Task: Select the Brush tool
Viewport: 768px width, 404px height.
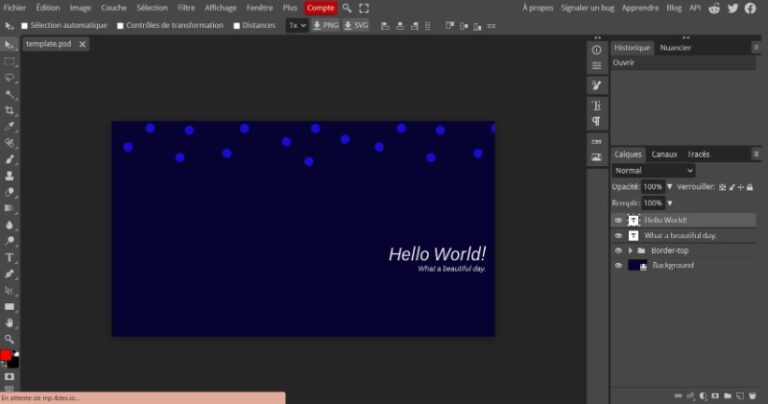Action: [x=9, y=159]
